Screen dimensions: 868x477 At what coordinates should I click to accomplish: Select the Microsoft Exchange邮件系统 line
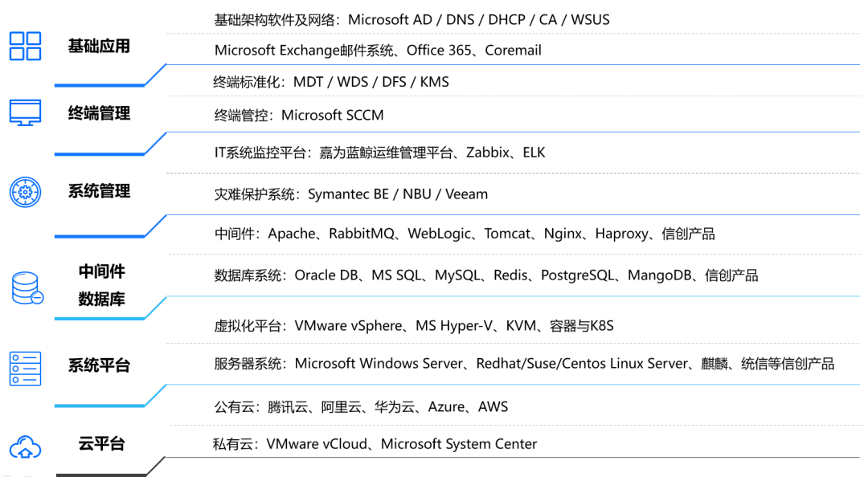(378, 51)
